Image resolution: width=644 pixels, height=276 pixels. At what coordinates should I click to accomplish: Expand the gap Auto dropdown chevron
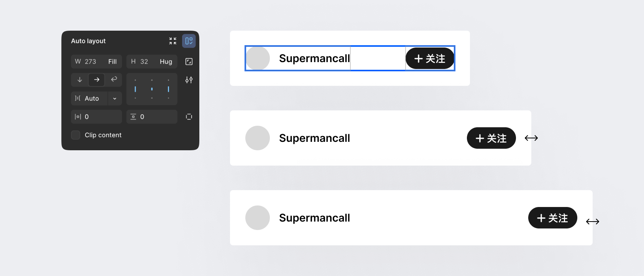[115, 99]
